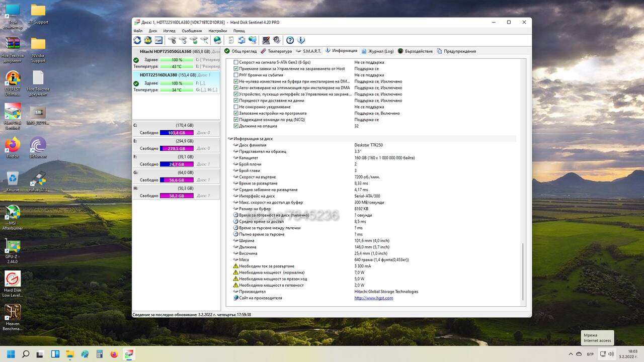Screen dimensions: 644x362
Task: Toggle data delivery order checkbox
Action: click(x=236, y=101)
